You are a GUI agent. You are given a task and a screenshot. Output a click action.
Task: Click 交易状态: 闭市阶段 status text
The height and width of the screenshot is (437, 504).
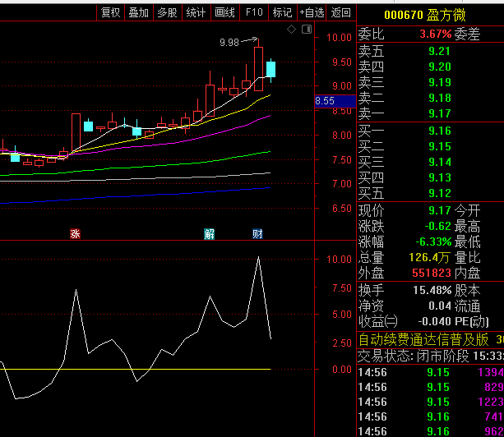point(414,356)
